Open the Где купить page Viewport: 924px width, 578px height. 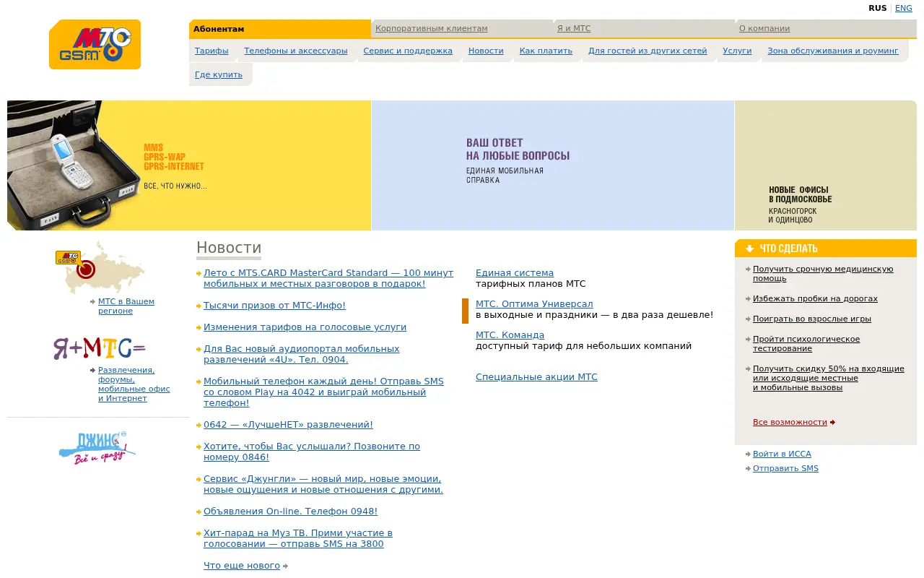[219, 74]
